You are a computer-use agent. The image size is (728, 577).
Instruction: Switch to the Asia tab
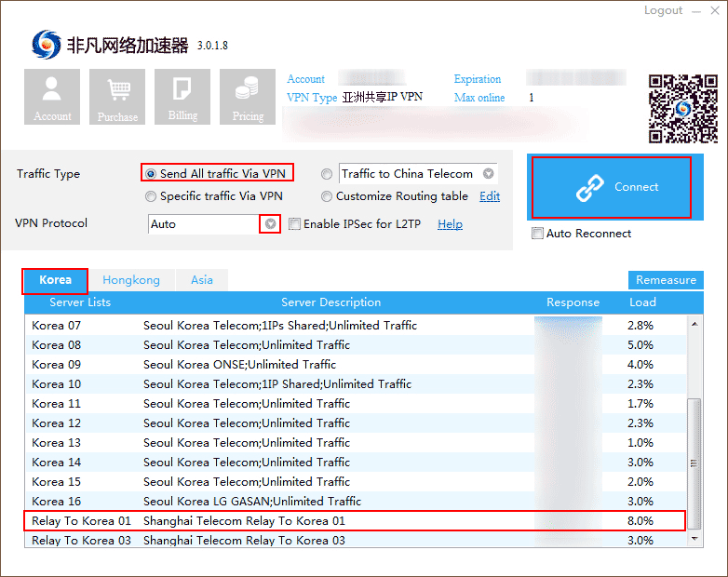pyautogui.click(x=202, y=280)
